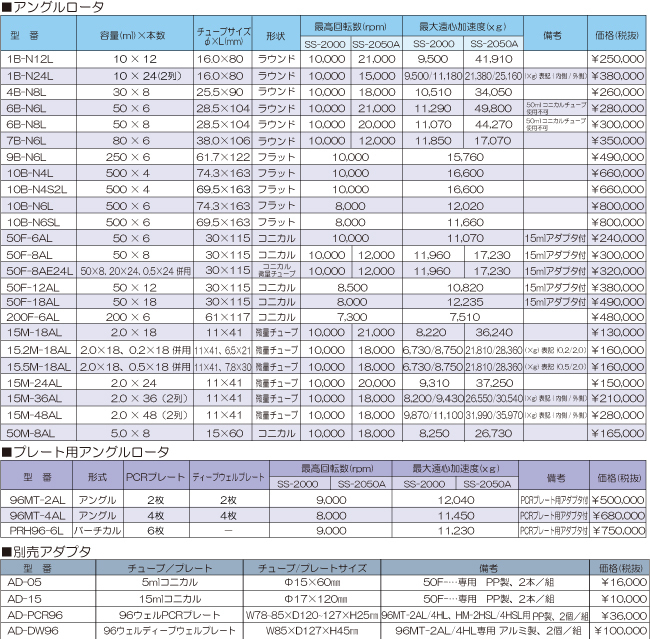Viewport: 650px width, 639px height.
Task: Select plate rotor 96MT-2AL
Action: point(37,500)
